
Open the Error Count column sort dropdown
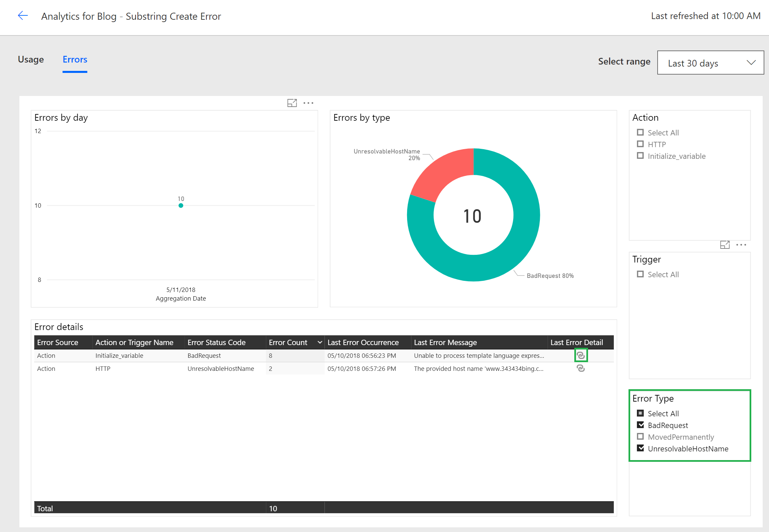click(319, 342)
